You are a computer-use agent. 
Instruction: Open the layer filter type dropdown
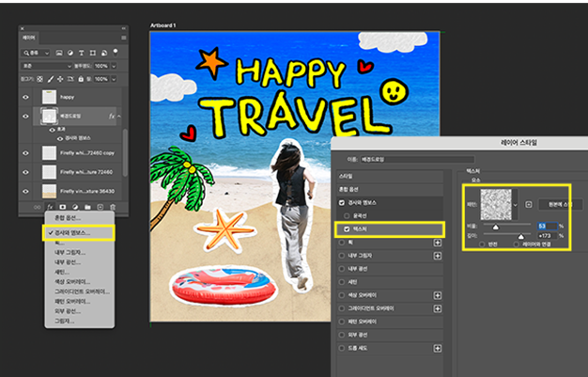[36, 53]
